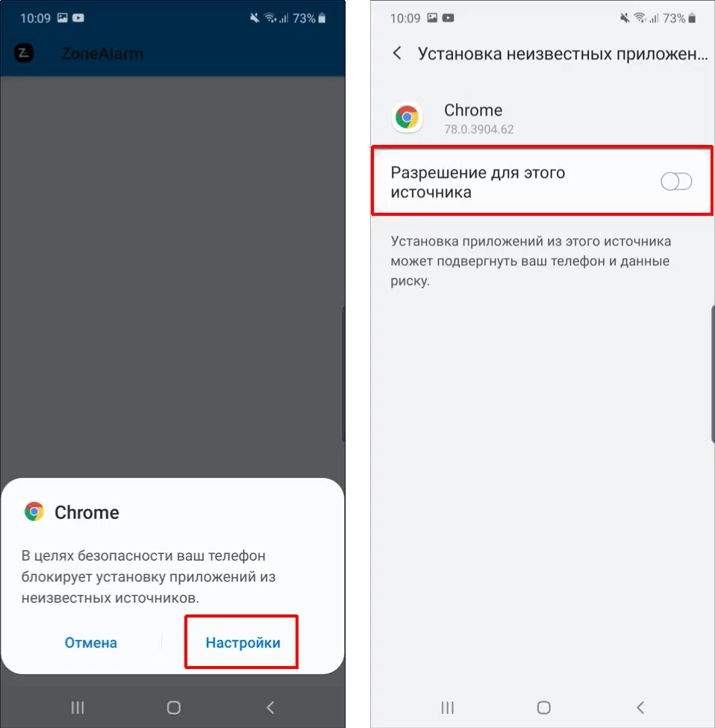Screen dimensions: 715x728
Task: Tap navigation back arrow on right phone
Action: tap(640, 708)
